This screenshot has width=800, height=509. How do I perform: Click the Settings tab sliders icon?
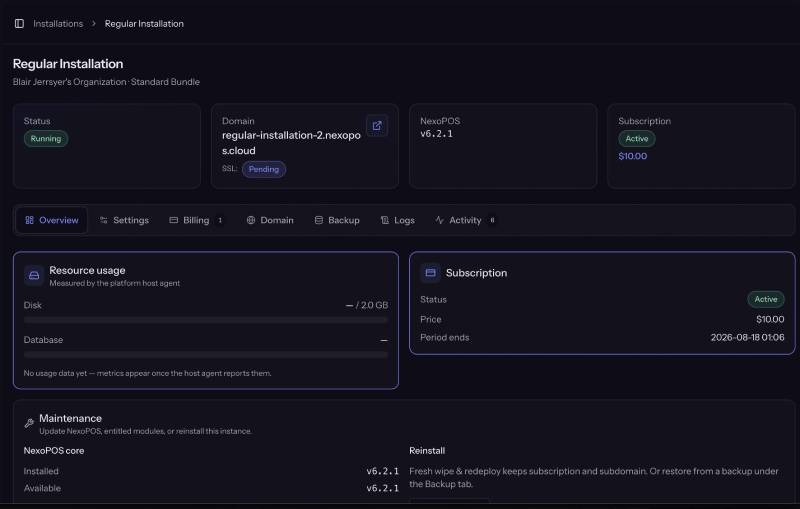coord(104,220)
